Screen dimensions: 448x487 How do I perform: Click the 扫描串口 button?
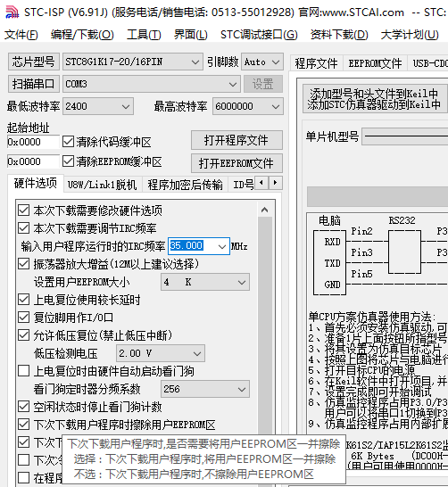(34, 84)
